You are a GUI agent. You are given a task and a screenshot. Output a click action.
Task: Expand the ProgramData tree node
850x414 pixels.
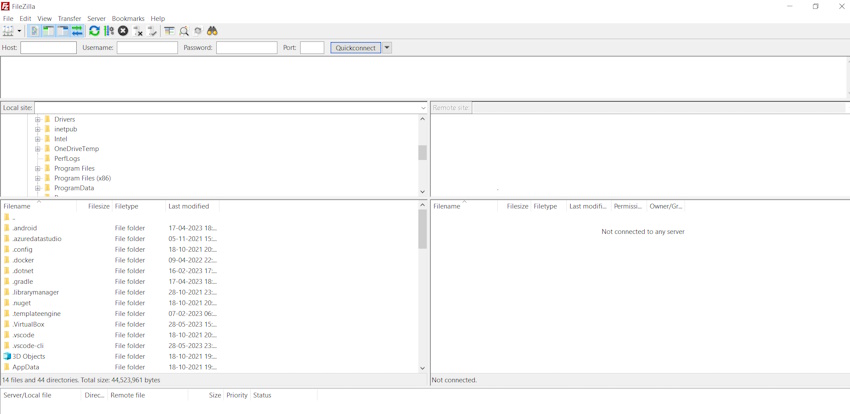click(x=38, y=188)
